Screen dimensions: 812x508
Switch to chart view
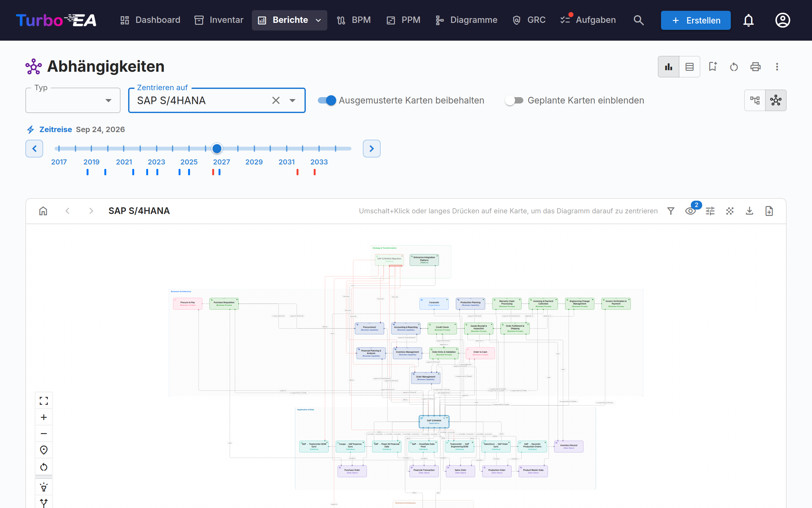point(668,67)
